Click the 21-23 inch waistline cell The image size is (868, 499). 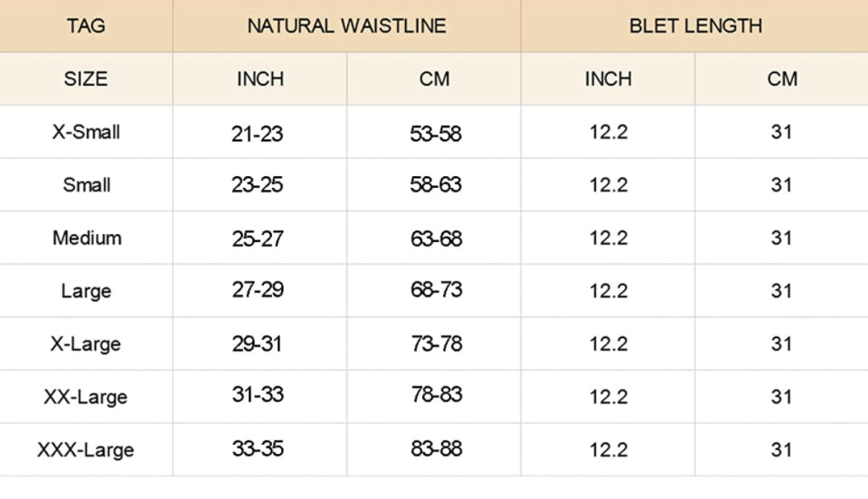(258, 134)
